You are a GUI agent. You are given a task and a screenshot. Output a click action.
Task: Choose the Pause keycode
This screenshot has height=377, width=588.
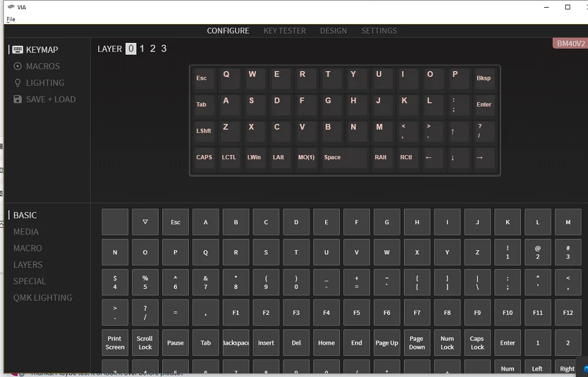[175, 342]
